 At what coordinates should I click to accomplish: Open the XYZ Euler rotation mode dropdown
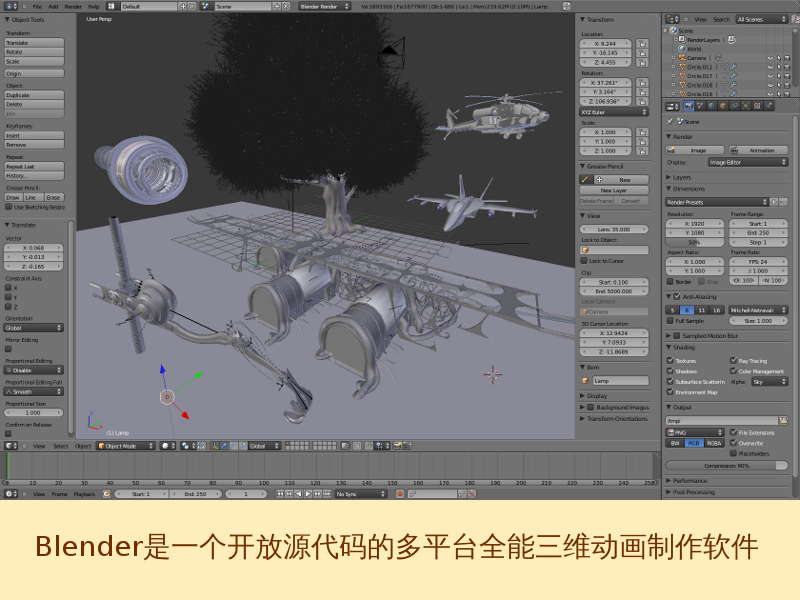tap(614, 112)
